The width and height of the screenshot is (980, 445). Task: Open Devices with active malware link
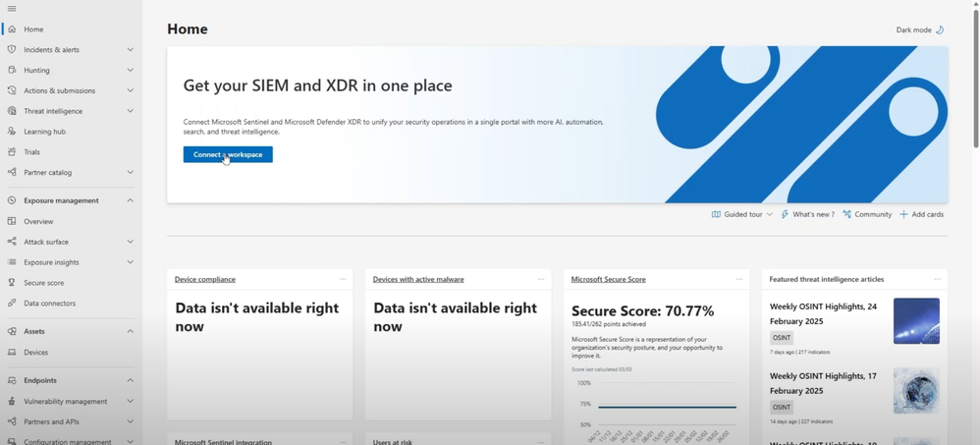pyautogui.click(x=418, y=279)
